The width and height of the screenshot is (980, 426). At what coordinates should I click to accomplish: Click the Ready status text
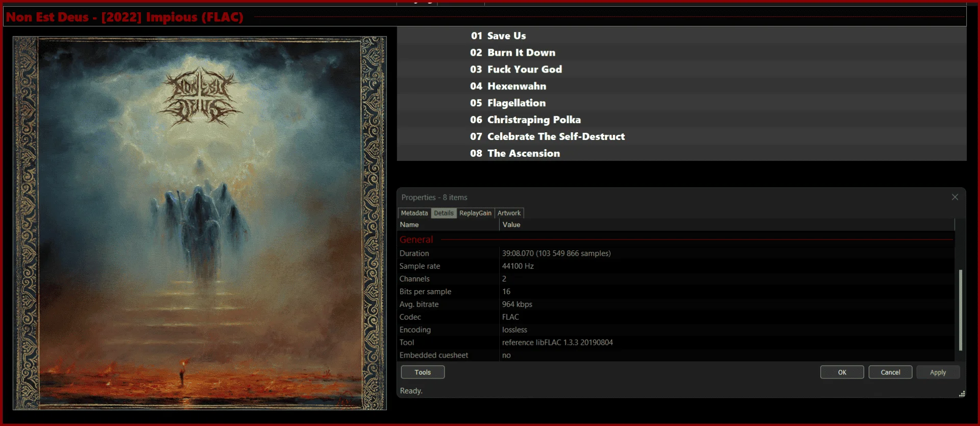(x=411, y=391)
